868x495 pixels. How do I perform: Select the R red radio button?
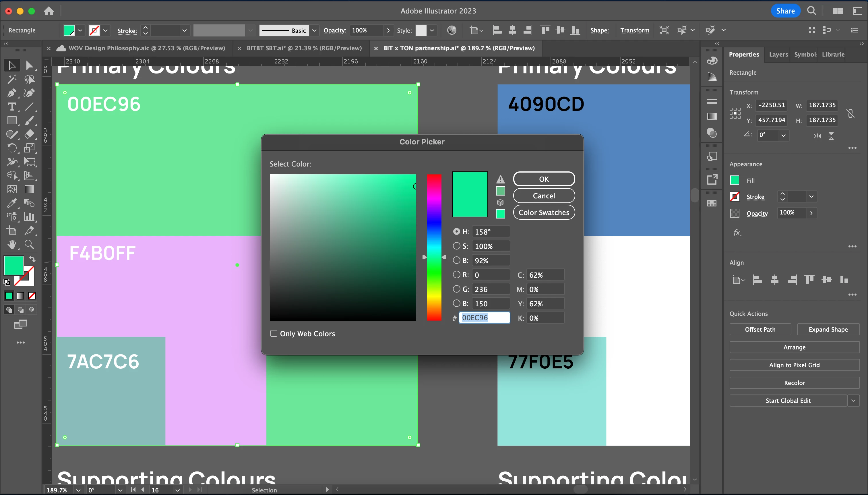point(456,274)
